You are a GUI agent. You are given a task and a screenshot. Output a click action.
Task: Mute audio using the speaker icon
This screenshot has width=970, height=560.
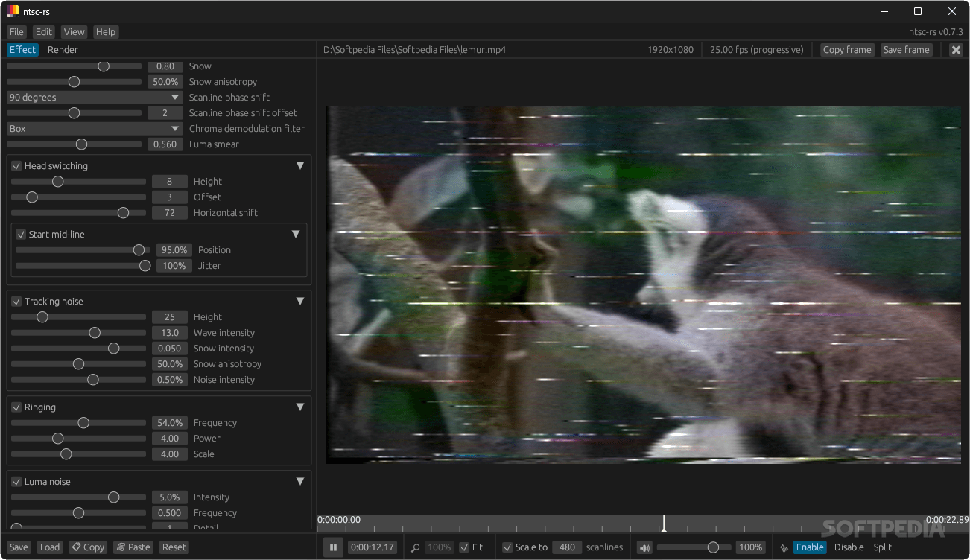pyautogui.click(x=644, y=547)
